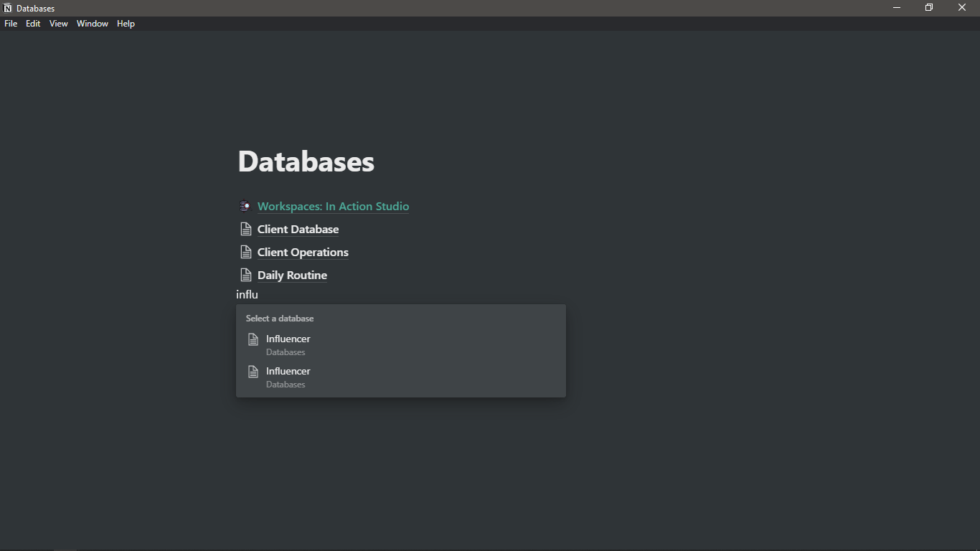Open the File menu

[x=11, y=24]
